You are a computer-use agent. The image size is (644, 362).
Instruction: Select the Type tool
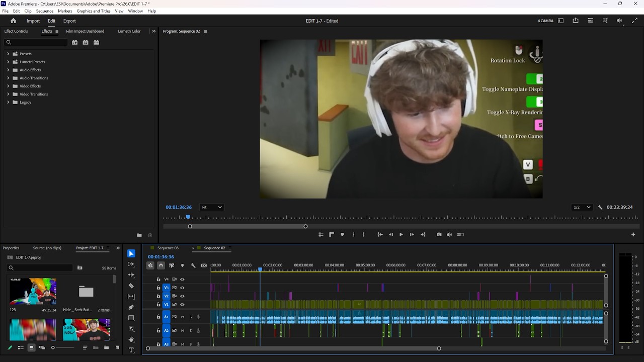click(x=131, y=350)
